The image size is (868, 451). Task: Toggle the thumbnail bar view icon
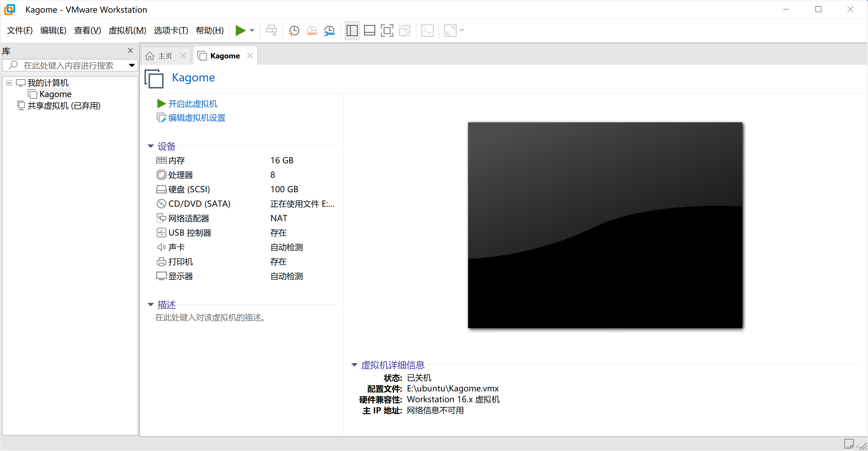pos(370,31)
